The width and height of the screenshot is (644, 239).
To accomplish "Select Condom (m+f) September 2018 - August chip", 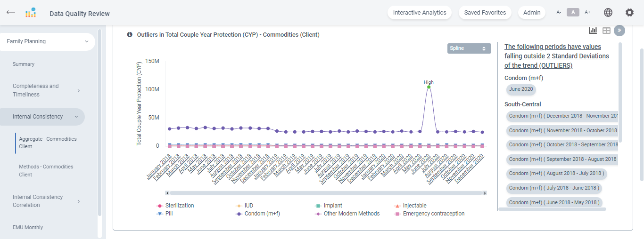I will pos(562,159).
